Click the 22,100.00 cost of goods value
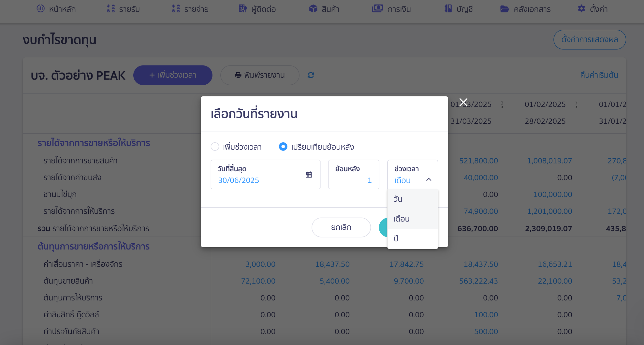This screenshot has height=345, width=644. tap(555, 281)
